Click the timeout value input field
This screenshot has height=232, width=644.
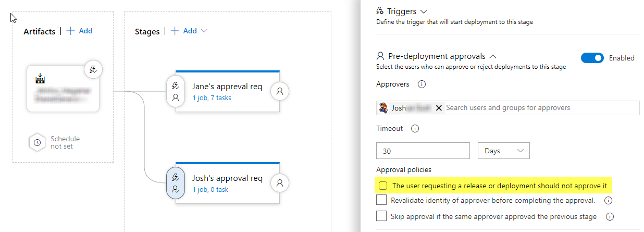(x=423, y=151)
